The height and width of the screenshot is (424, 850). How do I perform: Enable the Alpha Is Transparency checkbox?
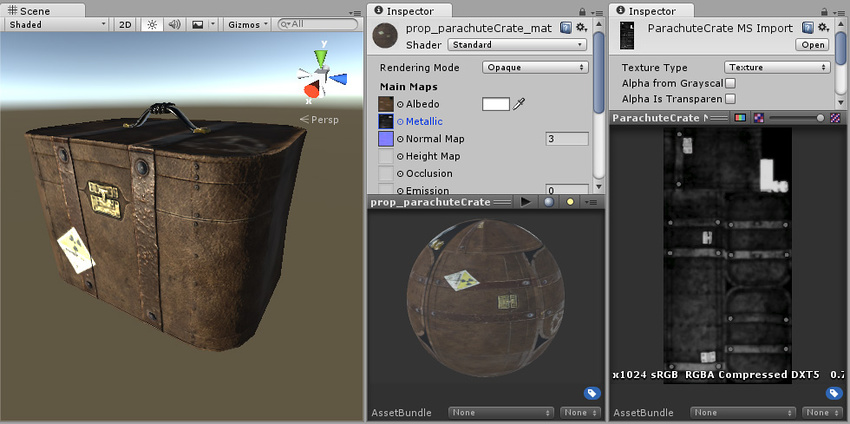click(x=730, y=99)
